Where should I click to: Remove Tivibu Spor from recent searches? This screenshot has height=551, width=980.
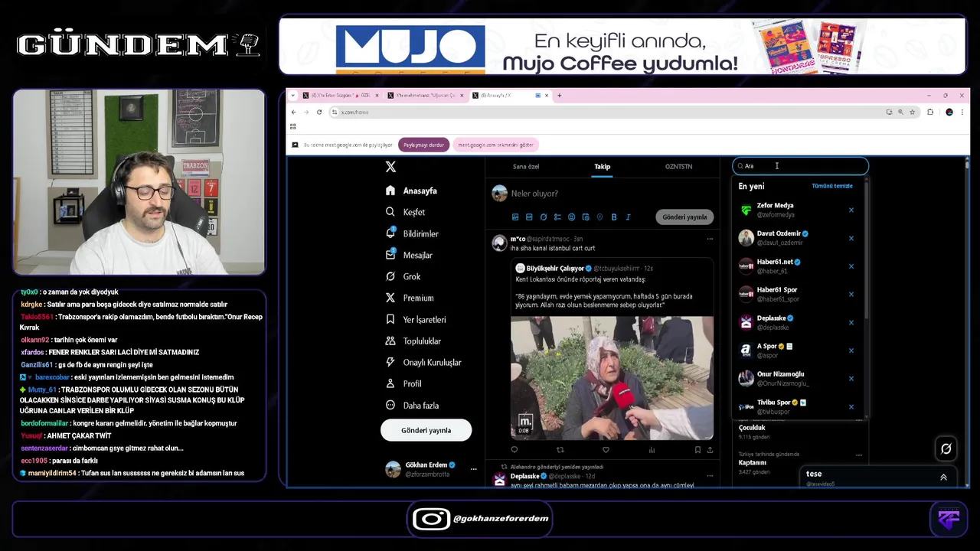click(x=851, y=406)
